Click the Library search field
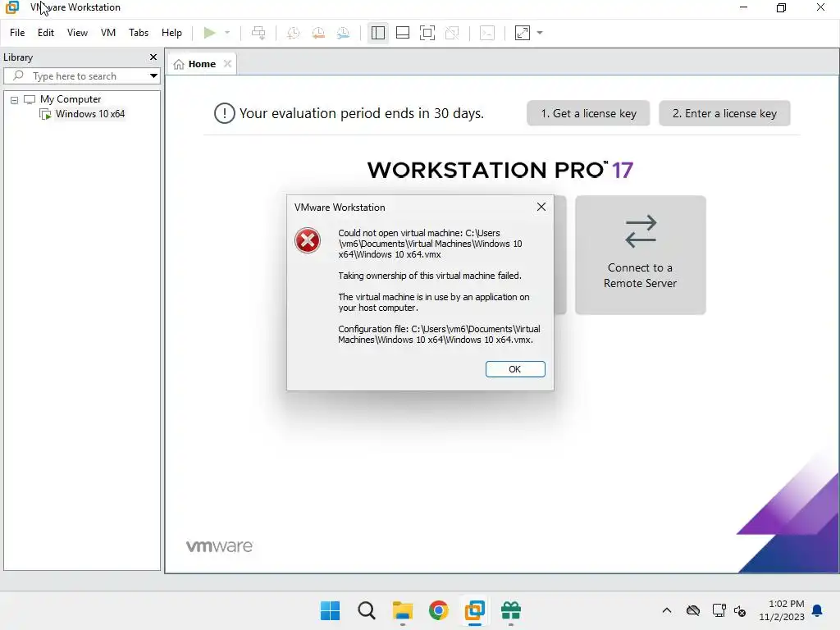840x630 pixels. tap(80, 76)
